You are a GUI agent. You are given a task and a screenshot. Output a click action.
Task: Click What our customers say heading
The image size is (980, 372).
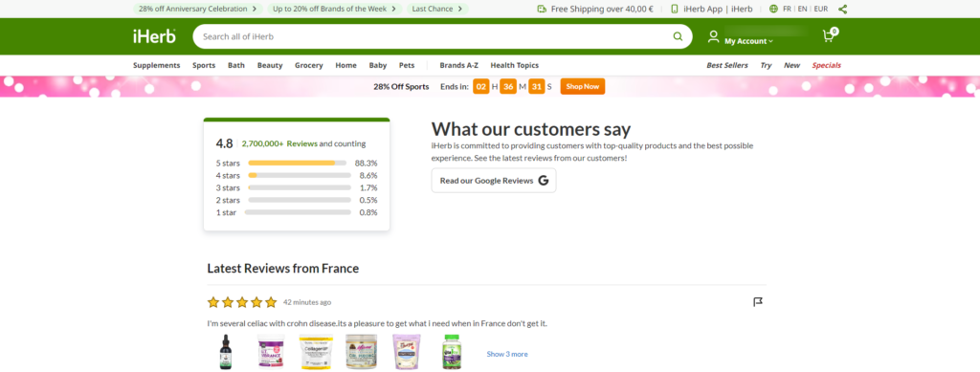click(x=531, y=129)
